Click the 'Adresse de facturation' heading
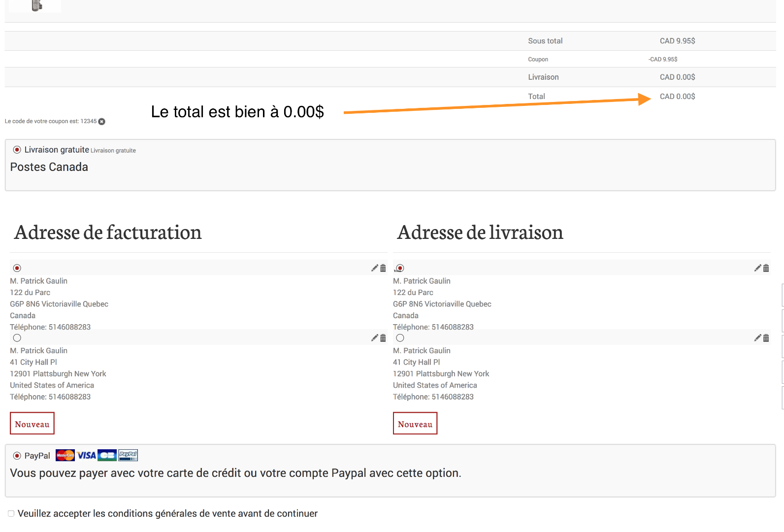 (x=108, y=233)
